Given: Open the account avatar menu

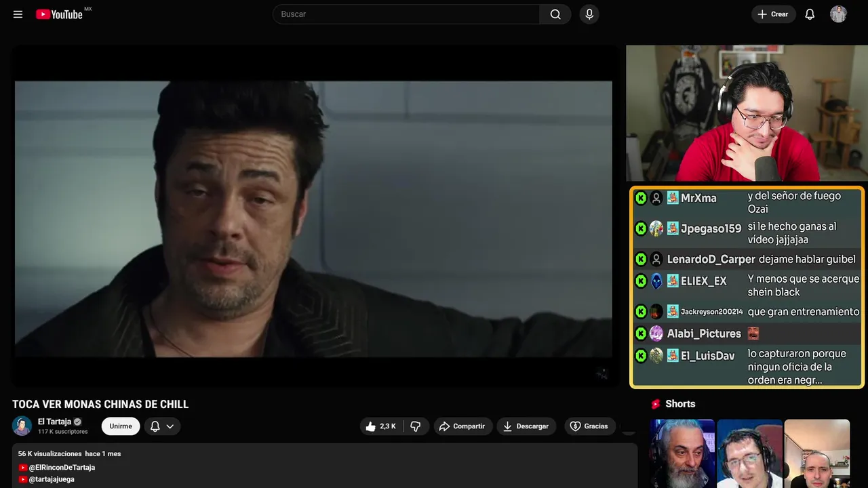Looking at the screenshot, I should (838, 14).
